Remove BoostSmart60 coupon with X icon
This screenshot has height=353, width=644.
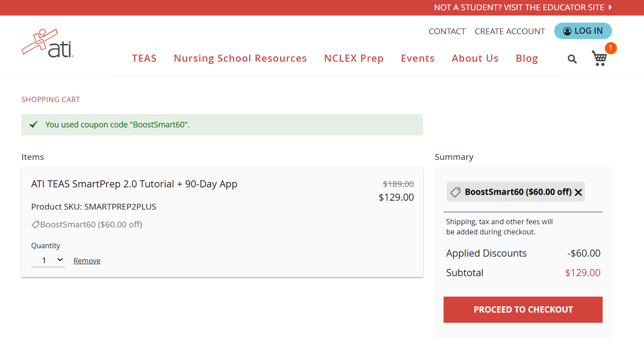(578, 192)
